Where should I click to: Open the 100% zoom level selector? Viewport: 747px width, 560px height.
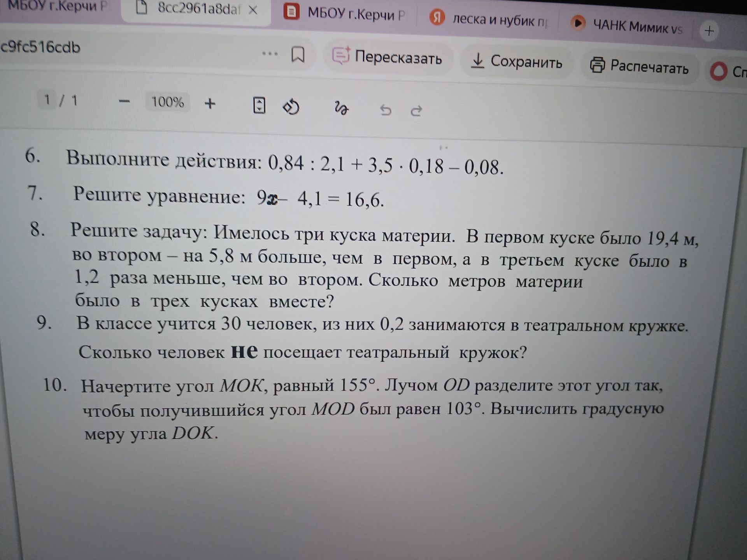pos(167,102)
